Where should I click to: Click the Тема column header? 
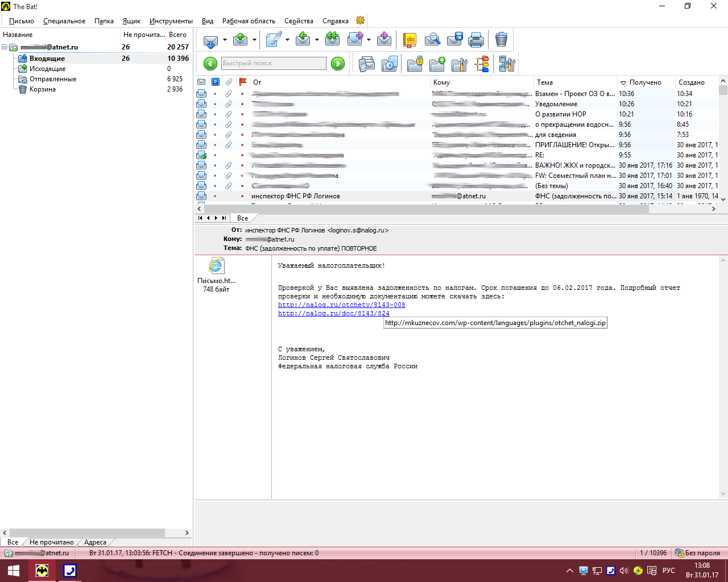click(x=575, y=82)
